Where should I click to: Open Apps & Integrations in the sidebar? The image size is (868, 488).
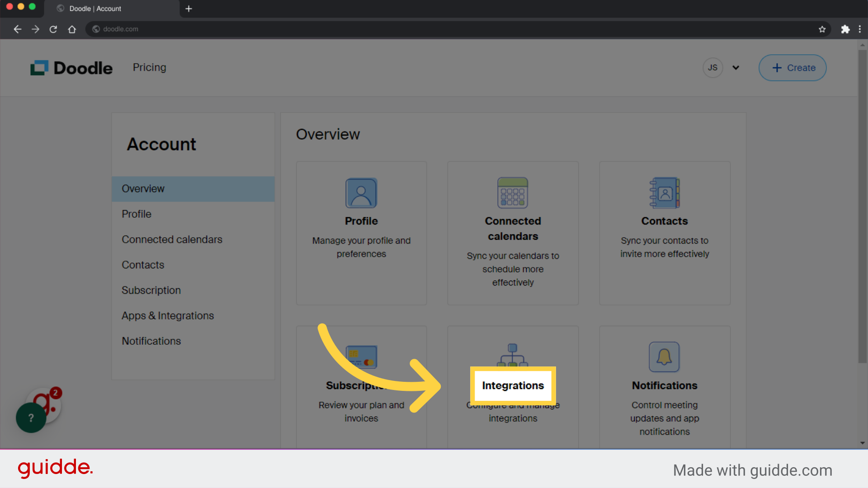click(x=168, y=315)
